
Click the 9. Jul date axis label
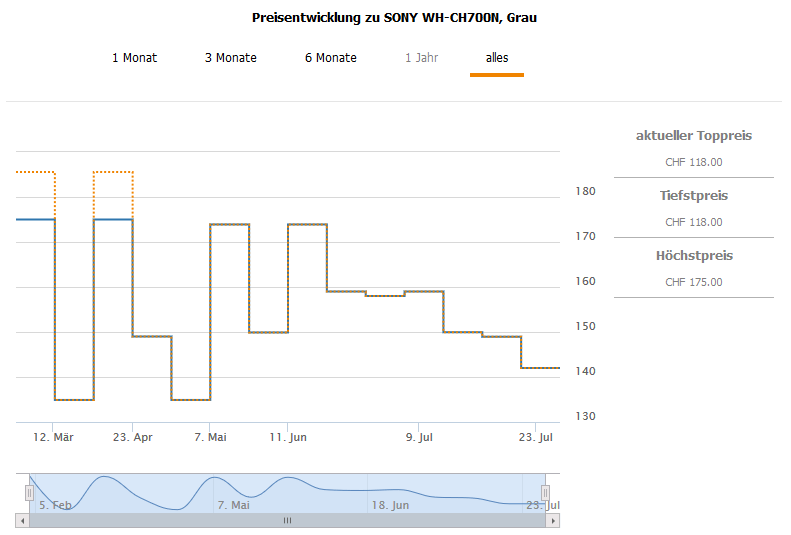tap(419, 437)
